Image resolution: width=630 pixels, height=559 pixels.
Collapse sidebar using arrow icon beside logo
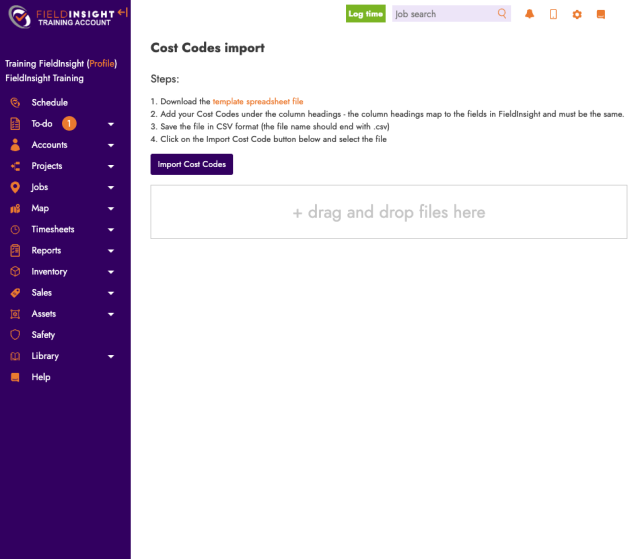[x=122, y=12]
